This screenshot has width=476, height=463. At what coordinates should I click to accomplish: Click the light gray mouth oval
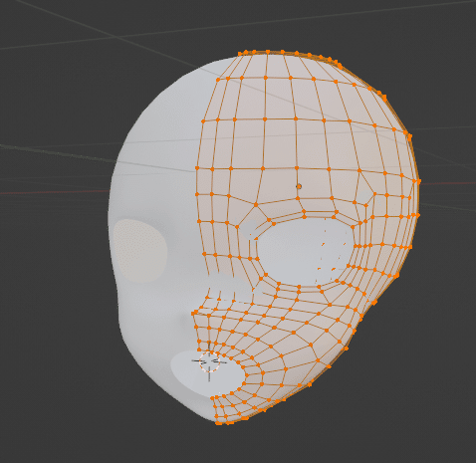pos(208,374)
